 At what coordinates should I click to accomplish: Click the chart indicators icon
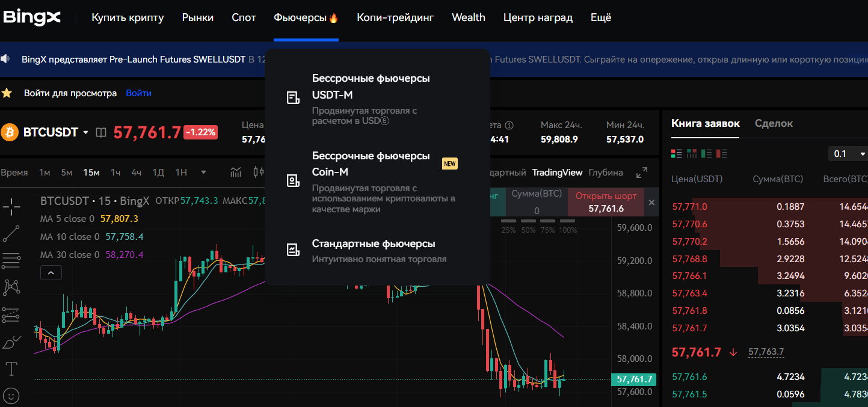point(236,173)
